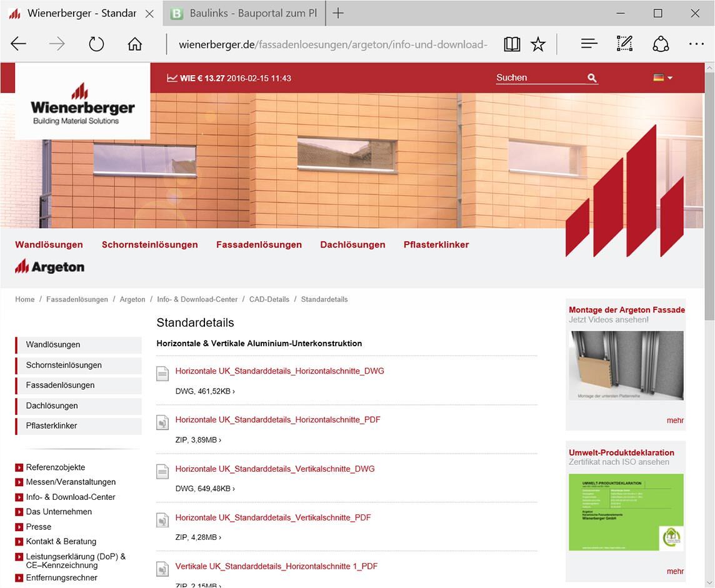715x588 pixels.
Task: Select Schornsteinlösungen in the left sidebar
Action: pos(78,366)
